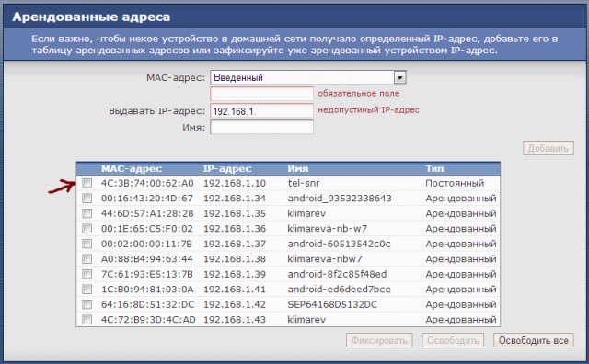This screenshot has width=589, height=364.
Task: Check the klimareva-nb-w7 row checkbox
Action: click(87, 229)
